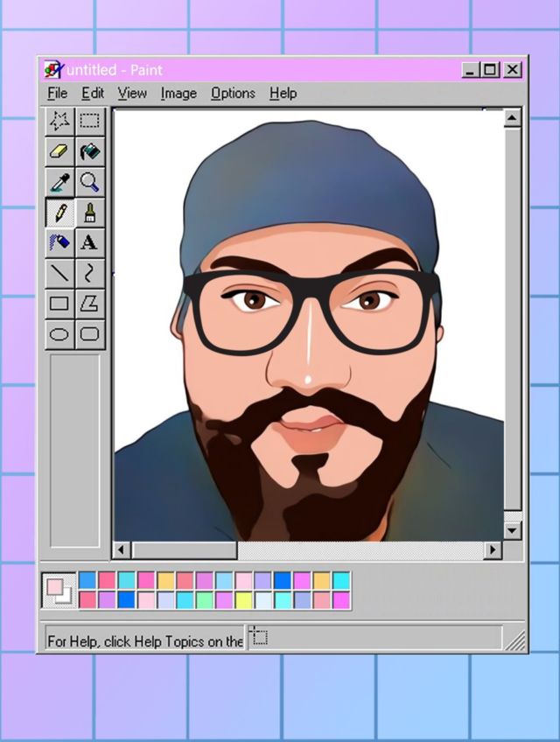Pick the Curve tool
The width and height of the screenshot is (560, 742).
pos(89,273)
